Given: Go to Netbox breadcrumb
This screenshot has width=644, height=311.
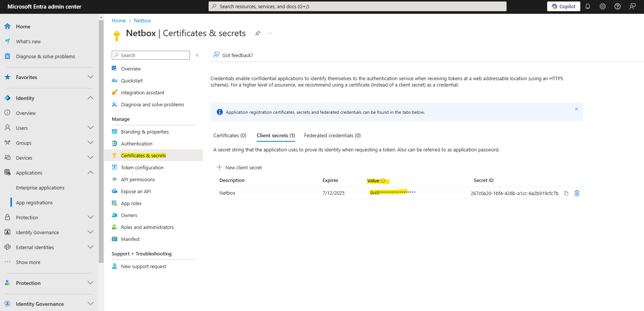Looking at the screenshot, I should (142, 21).
